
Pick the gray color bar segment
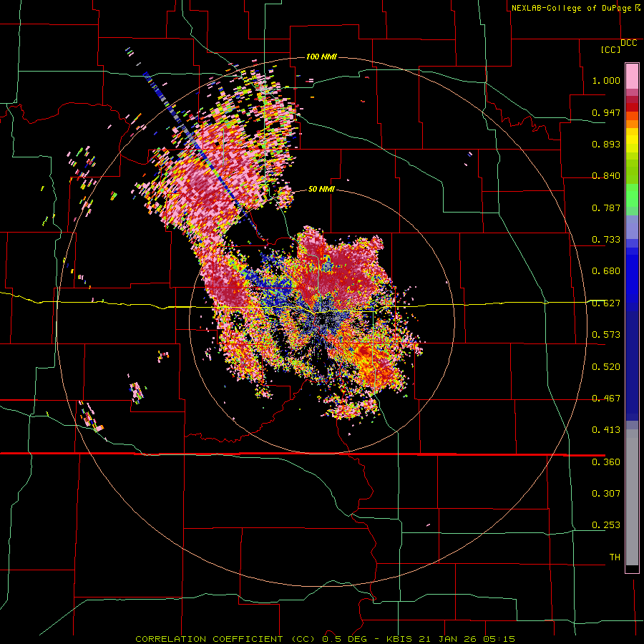(632, 497)
